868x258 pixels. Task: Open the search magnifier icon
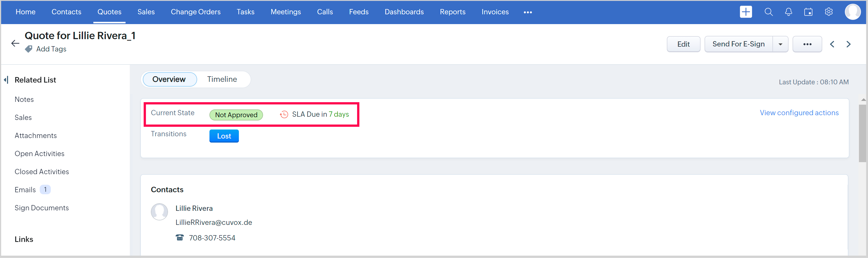(768, 12)
